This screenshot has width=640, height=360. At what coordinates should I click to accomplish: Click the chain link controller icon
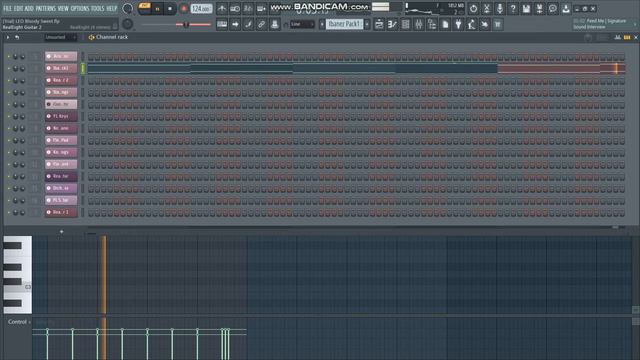pos(261,24)
